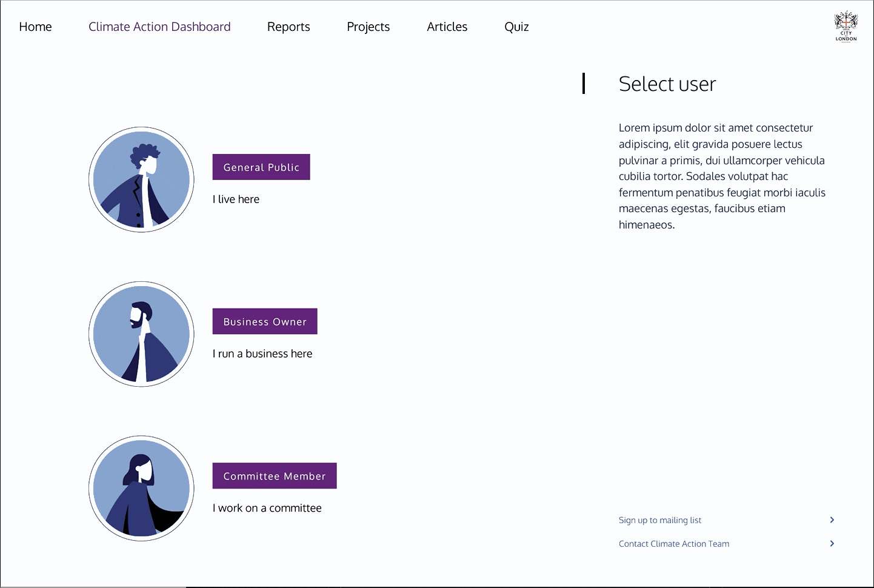The width and height of the screenshot is (874, 588).
Task: Expand the arrow beside Sign up to mailing list
Action: point(832,520)
